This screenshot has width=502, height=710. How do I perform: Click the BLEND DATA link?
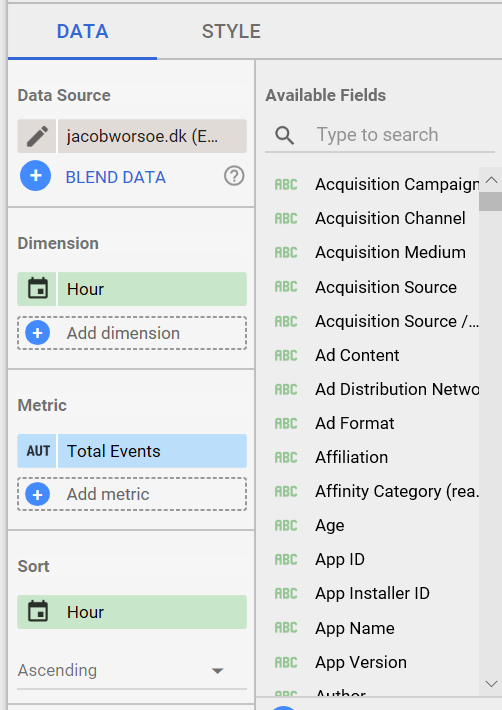point(116,177)
